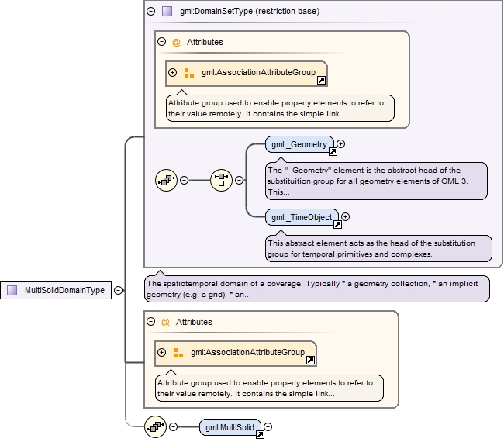
Task: Expand the lower gml:AssociationAttributeGroup
Action: pyautogui.click(x=162, y=352)
